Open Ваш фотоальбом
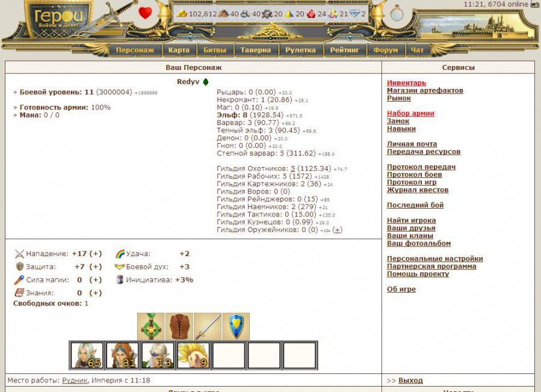The height and width of the screenshot is (392, 541). [x=419, y=243]
